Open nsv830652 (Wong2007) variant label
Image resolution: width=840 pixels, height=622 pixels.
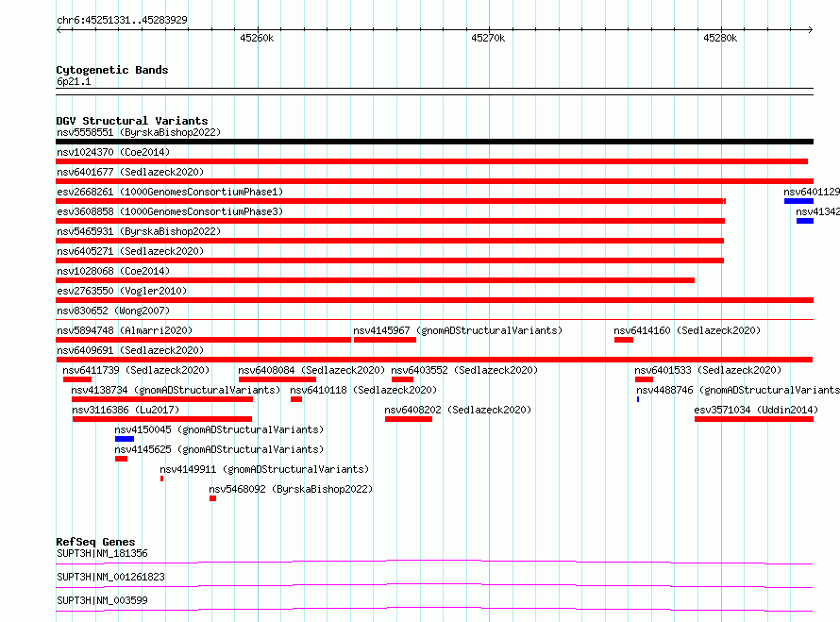(x=113, y=311)
